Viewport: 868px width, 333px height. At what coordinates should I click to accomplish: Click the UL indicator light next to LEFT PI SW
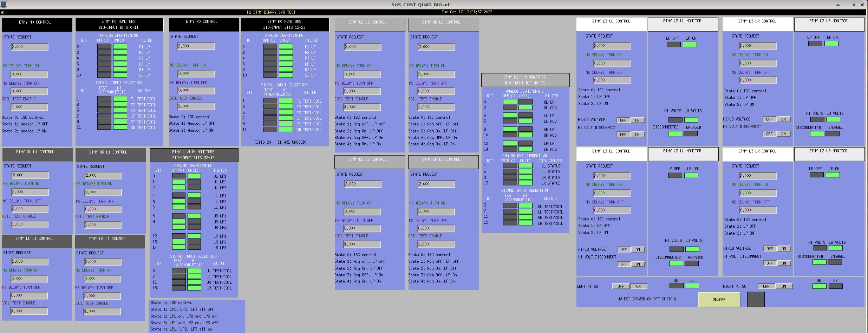coord(676,286)
